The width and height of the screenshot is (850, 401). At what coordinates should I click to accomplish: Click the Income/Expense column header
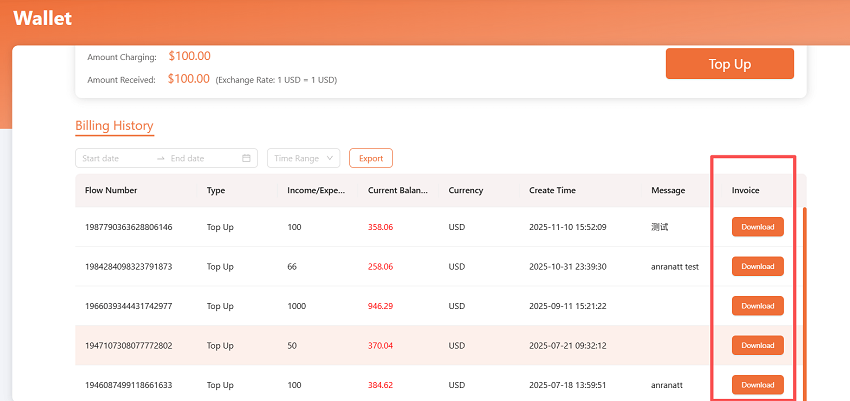coord(316,190)
